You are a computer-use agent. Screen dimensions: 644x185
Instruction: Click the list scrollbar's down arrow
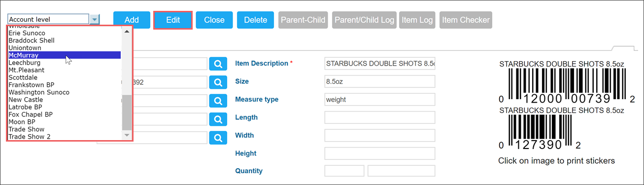pyautogui.click(x=127, y=135)
